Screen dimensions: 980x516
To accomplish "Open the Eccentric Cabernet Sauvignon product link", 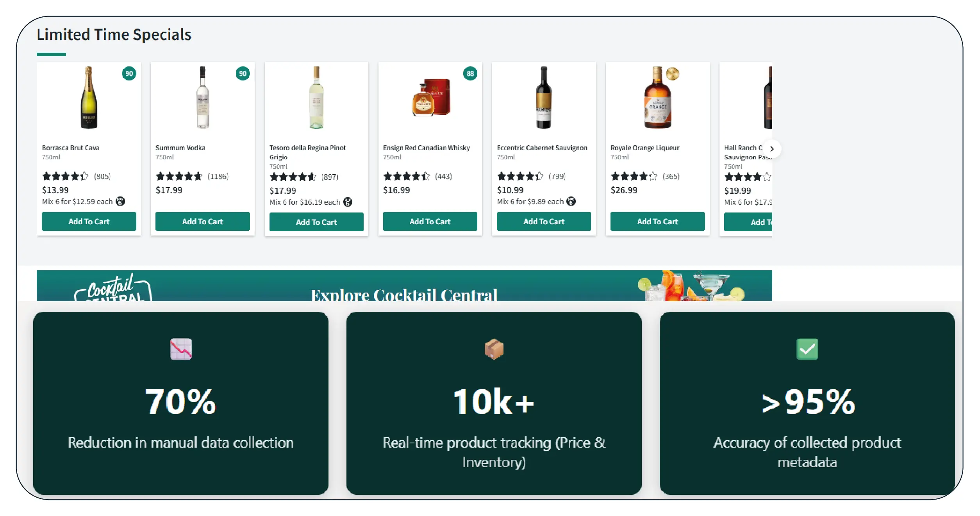I will point(542,148).
